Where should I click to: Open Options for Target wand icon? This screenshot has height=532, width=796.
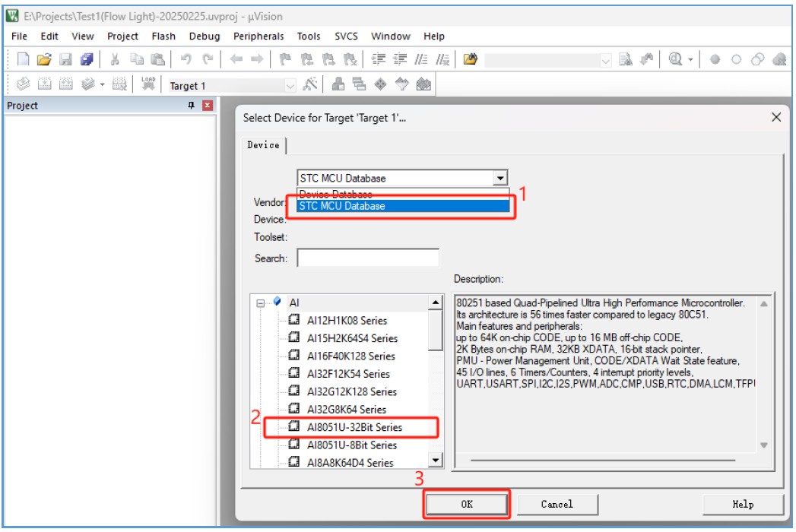click(309, 84)
